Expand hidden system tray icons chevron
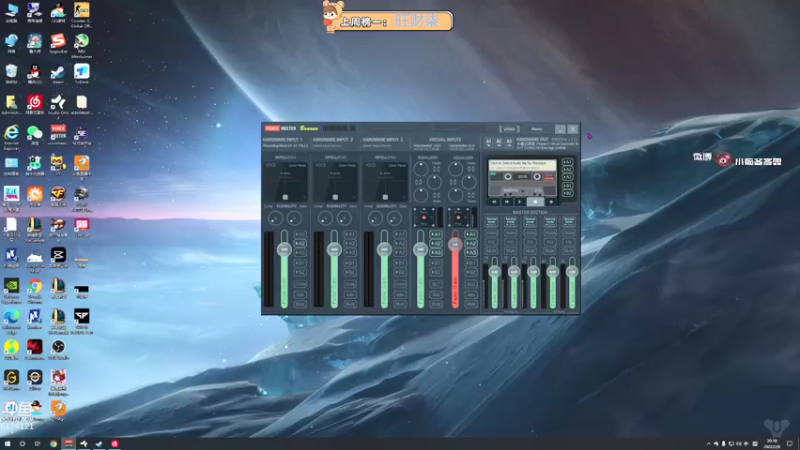Image resolution: width=800 pixels, height=450 pixels. click(708, 444)
